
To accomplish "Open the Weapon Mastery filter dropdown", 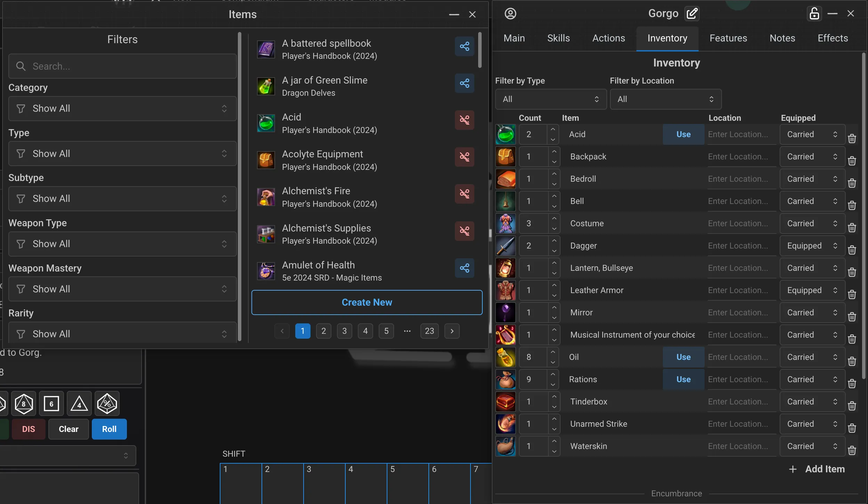I will [x=122, y=289].
